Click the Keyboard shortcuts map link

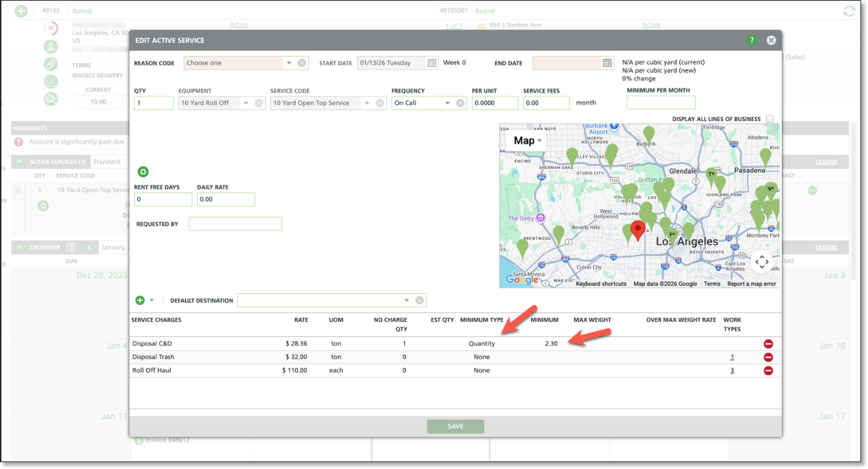[x=601, y=284]
